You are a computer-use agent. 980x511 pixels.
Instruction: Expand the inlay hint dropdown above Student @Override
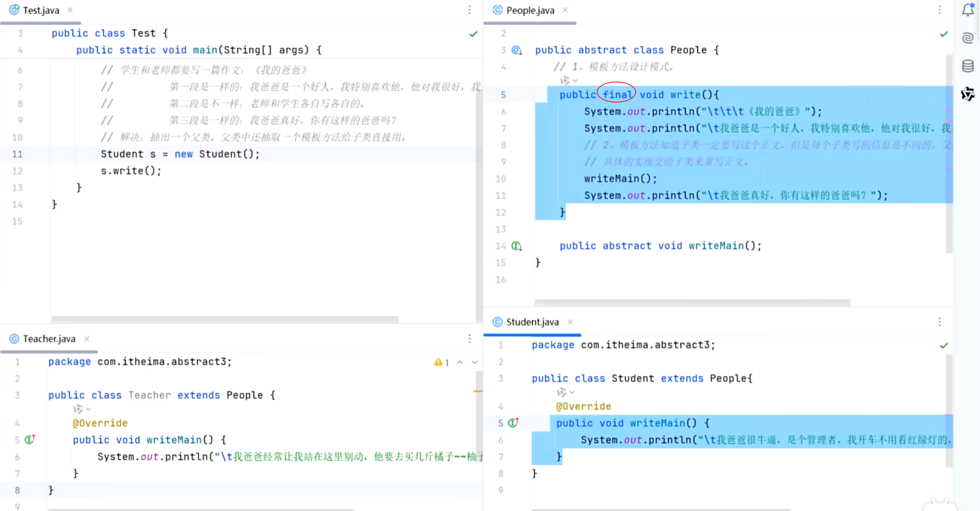click(566, 392)
